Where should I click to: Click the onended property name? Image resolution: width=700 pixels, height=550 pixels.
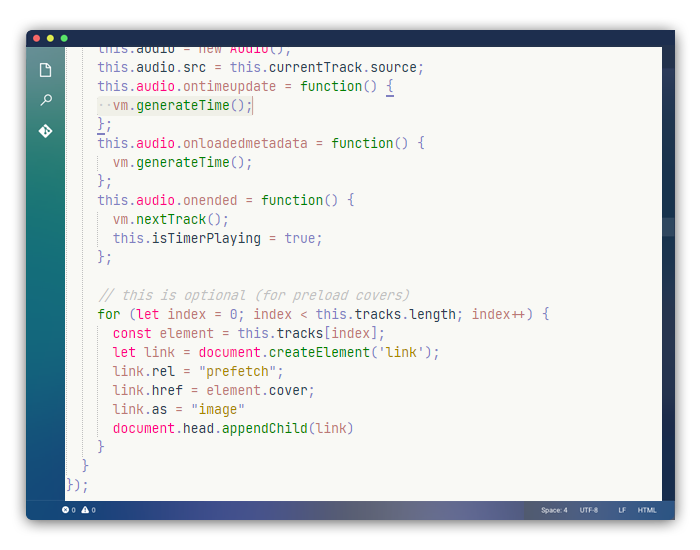(x=210, y=200)
